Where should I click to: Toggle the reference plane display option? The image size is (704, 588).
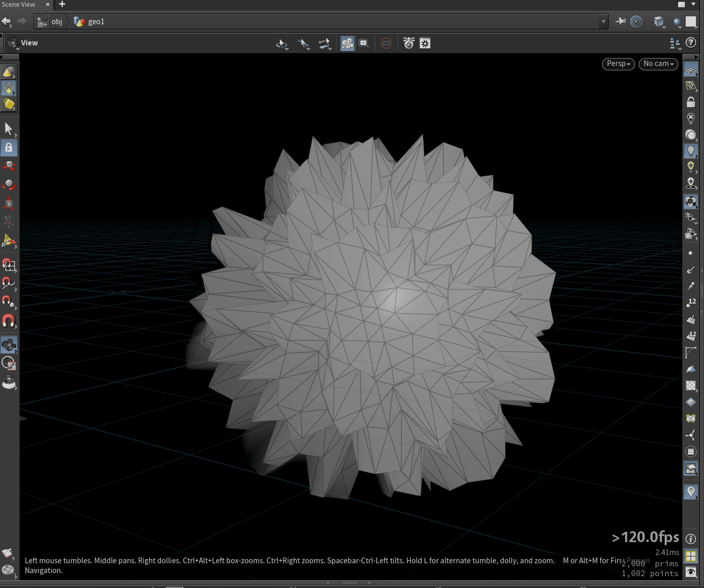pos(691,70)
